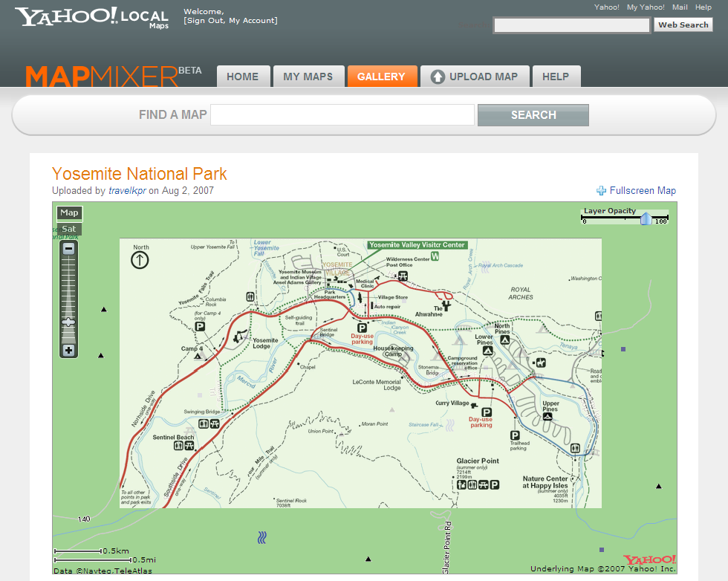Click the My Yahoo! link
Screen dimensions: 728x581
[646, 7]
